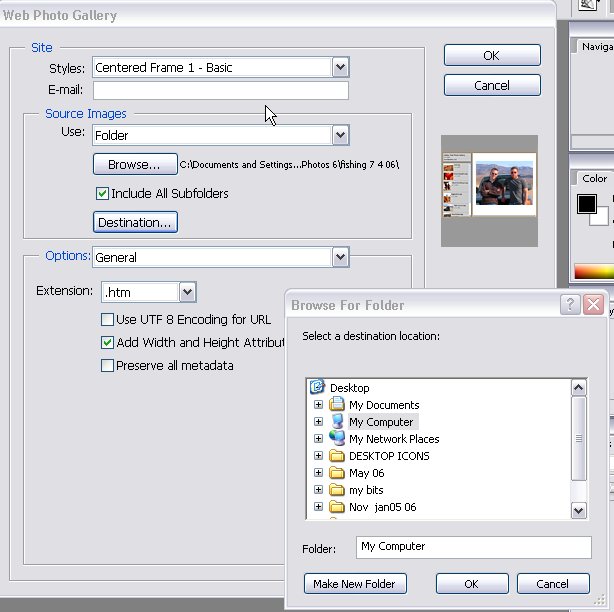
Task: Expand the My Computer tree node
Action: (x=318, y=422)
